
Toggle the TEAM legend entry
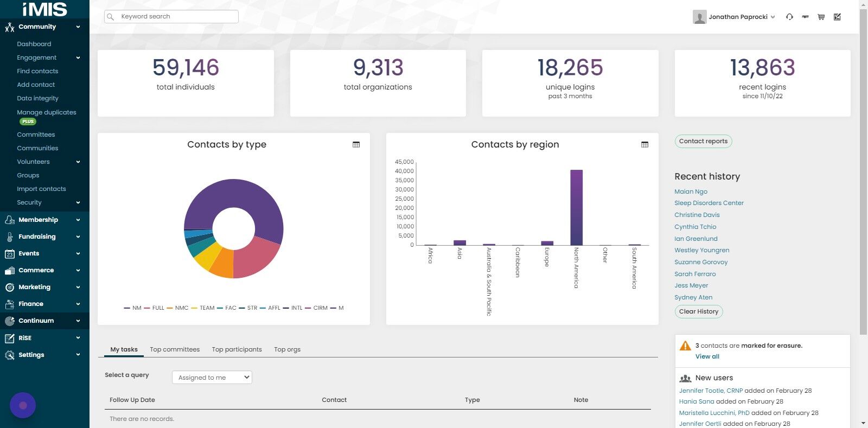click(203, 308)
